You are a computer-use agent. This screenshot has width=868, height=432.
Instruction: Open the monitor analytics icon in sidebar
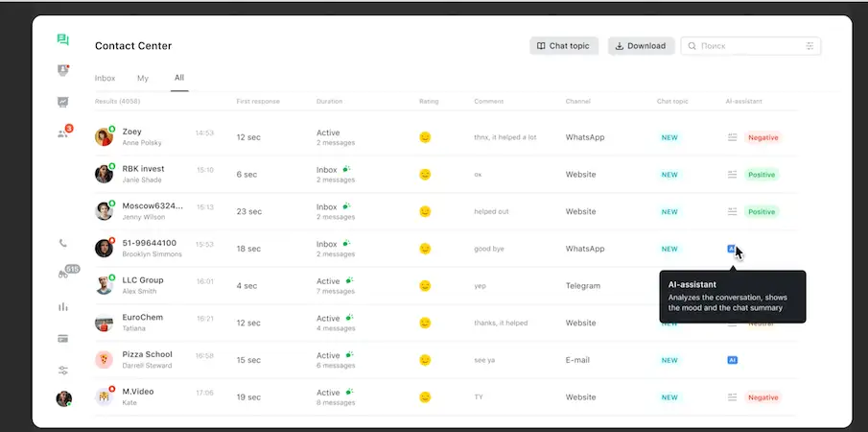coord(62,102)
